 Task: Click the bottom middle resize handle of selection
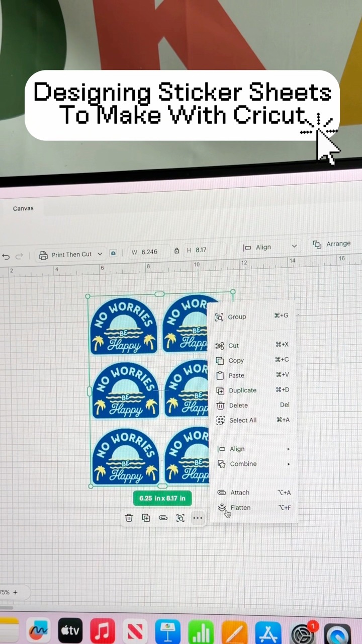click(162, 486)
